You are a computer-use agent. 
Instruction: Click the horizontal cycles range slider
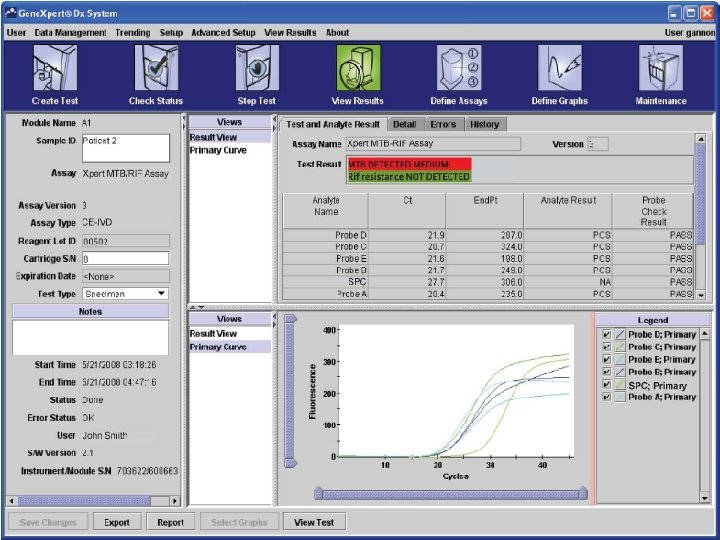[x=451, y=494]
